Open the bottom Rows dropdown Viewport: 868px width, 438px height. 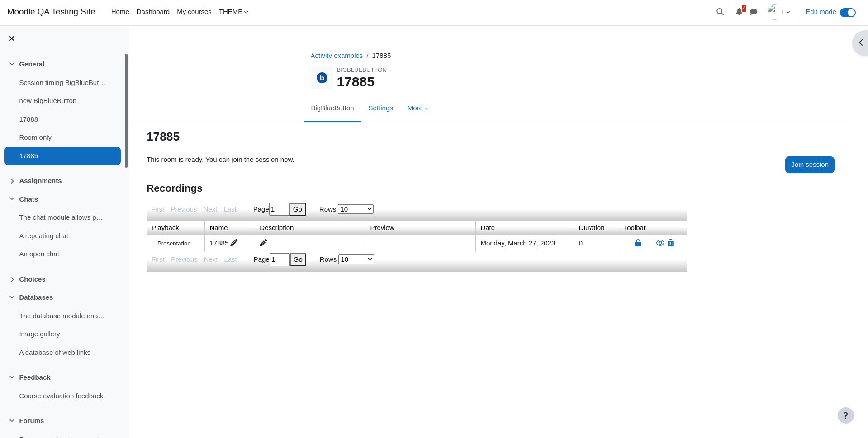pos(356,259)
